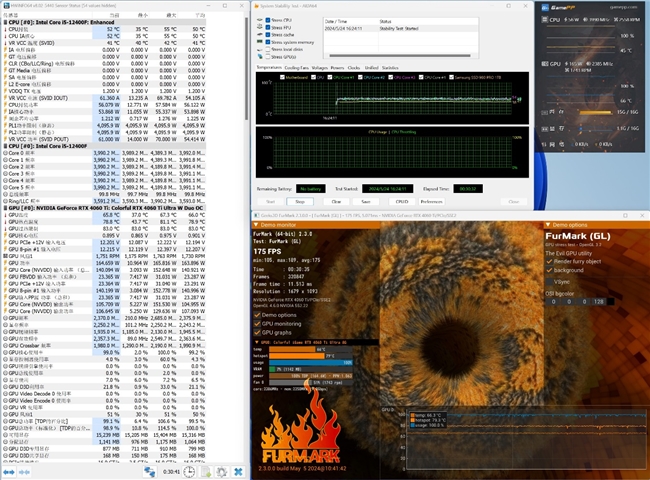Click the HWiNFO vertical scrollbar
Screen dimensions: 650x480
click(247, 66)
